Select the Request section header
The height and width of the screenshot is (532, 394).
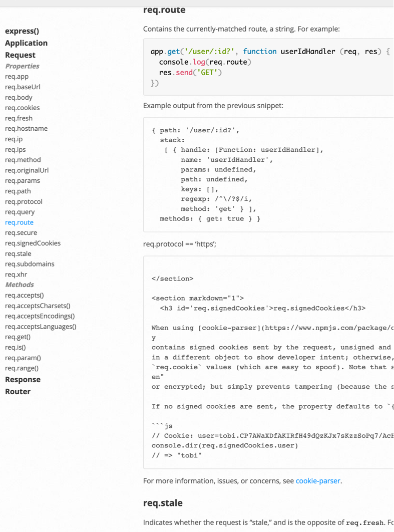click(20, 55)
